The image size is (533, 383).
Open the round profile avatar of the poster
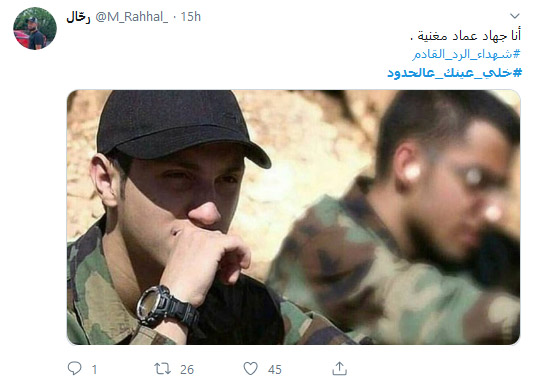(35, 29)
